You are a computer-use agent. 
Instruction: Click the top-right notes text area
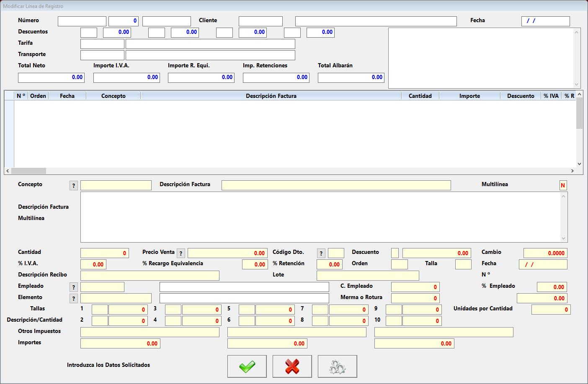click(481, 58)
